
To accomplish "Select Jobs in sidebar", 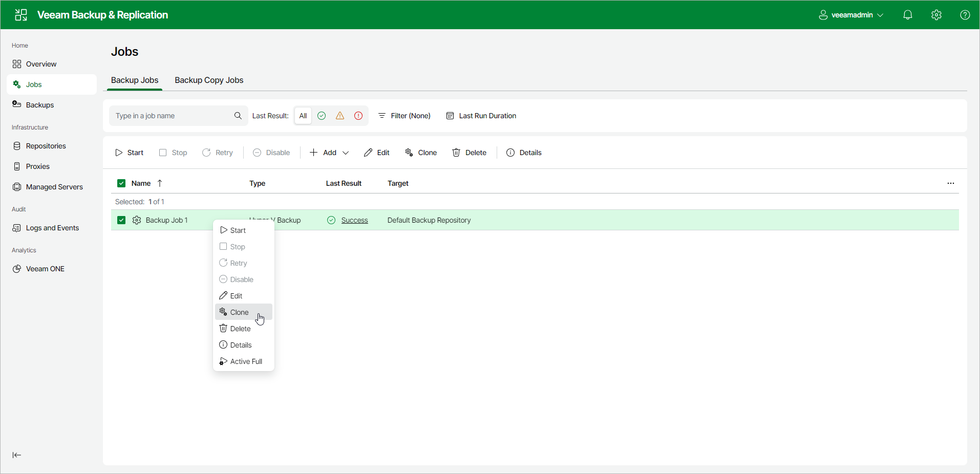I will 51,84.
